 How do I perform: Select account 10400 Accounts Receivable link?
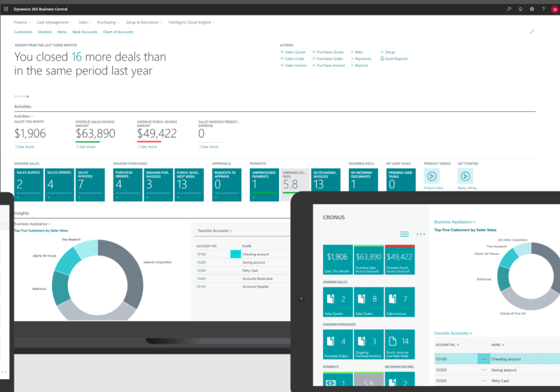pyautogui.click(x=201, y=278)
